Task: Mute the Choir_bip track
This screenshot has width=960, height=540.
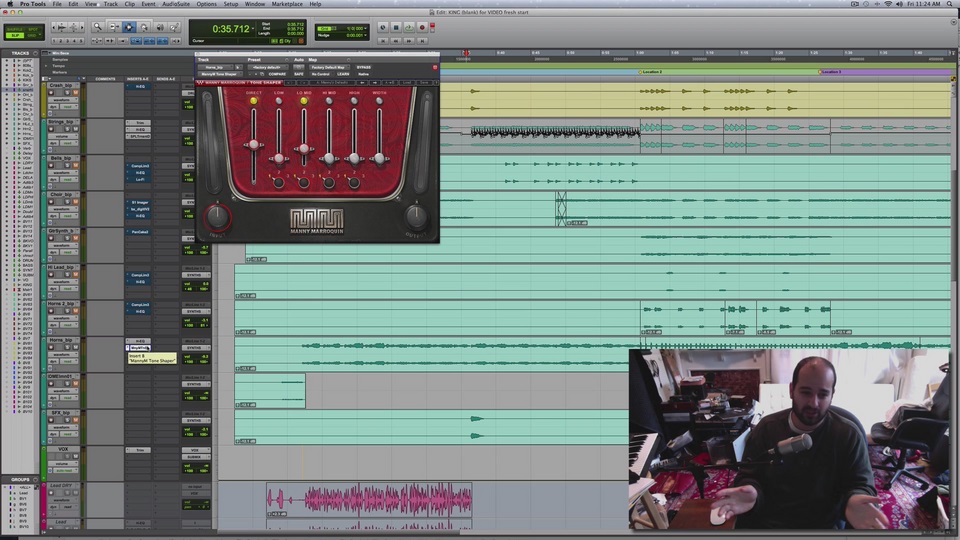Action: click(x=75, y=201)
